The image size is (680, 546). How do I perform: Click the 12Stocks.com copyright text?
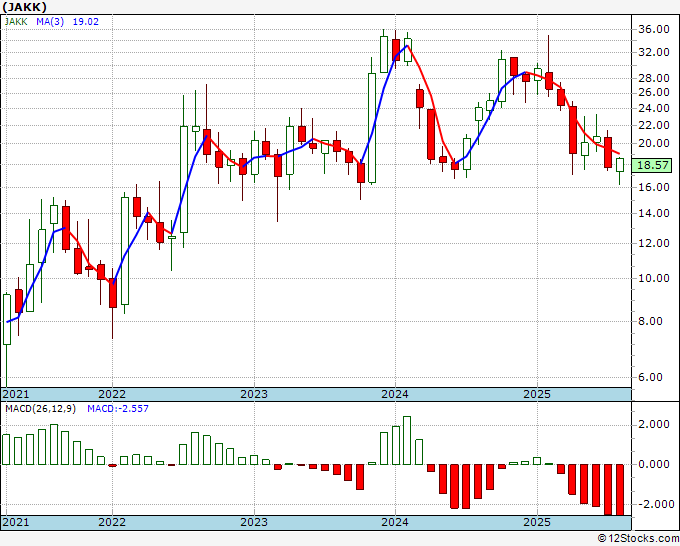click(x=638, y=539)
